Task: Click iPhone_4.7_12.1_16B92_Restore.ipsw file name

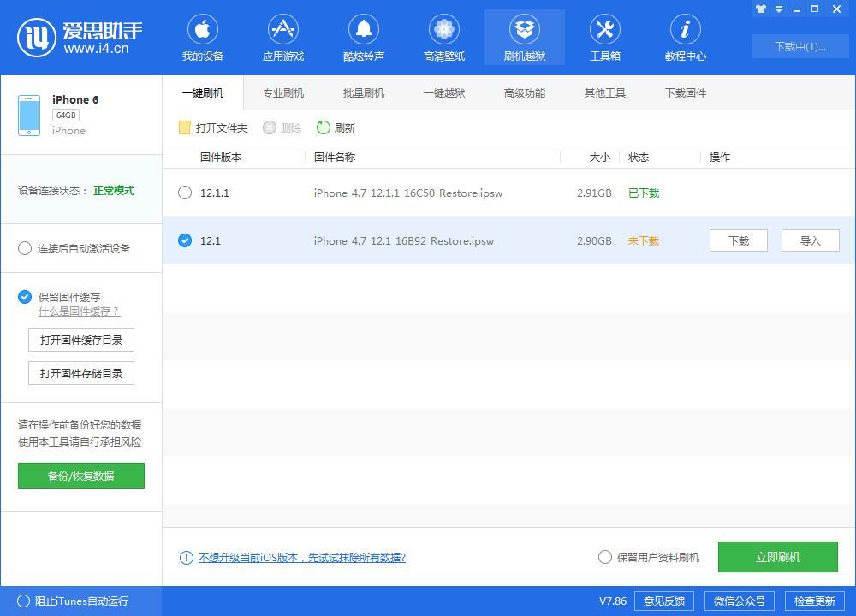Action: [x=404, y=240]
